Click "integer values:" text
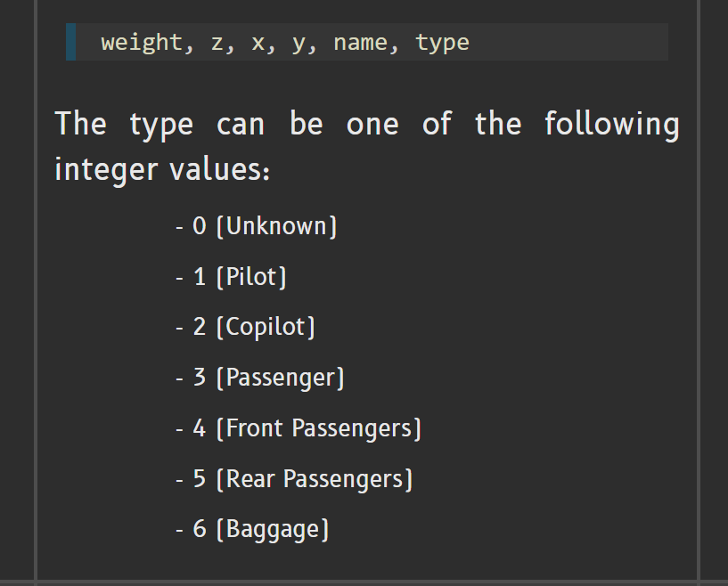The height and width of the screenshot is (586, 728). click(162, 169)
